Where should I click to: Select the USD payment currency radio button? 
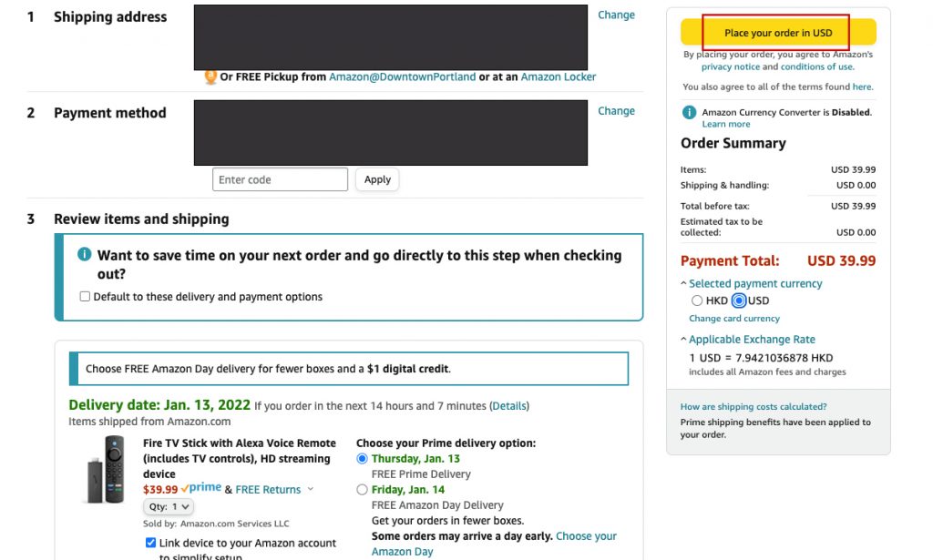pos(738,300)
